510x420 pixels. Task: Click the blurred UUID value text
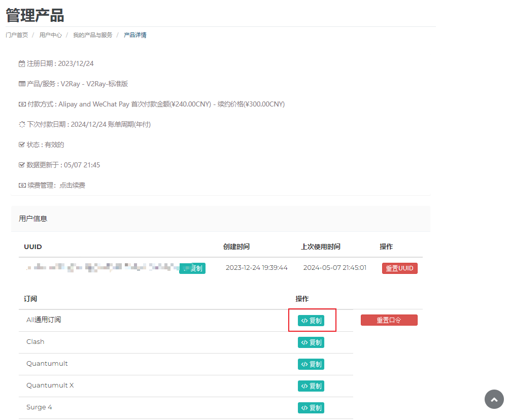tap(101, 267)
